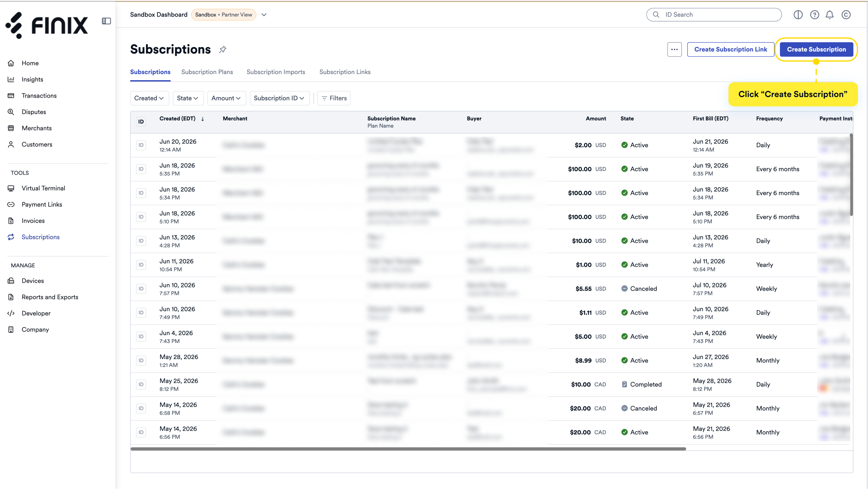Viewport: 868px width, 490px height.
Task: Collapse sidebar with the panel toggle icon
Action: point(106,21)
